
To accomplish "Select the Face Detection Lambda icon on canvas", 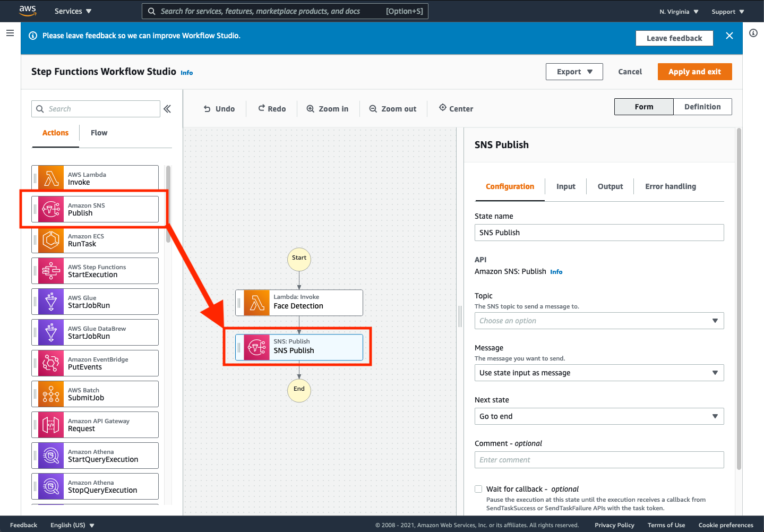I will [257, 303].
